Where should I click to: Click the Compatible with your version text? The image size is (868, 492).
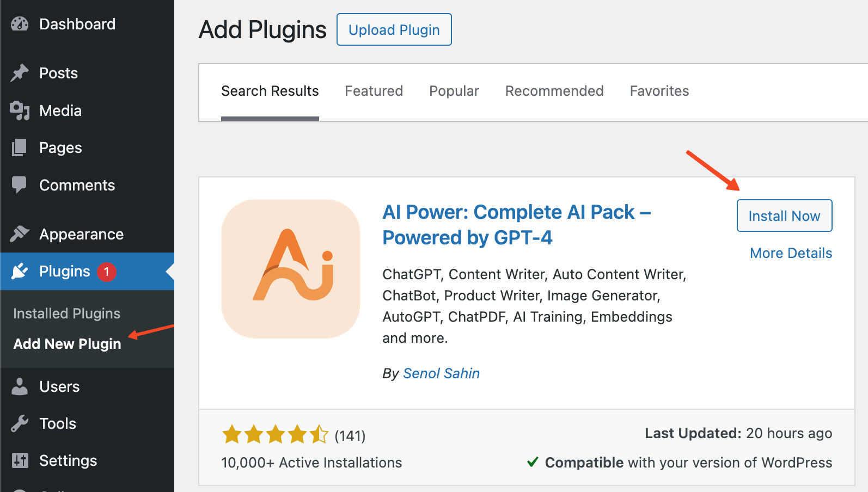point(688,463)
